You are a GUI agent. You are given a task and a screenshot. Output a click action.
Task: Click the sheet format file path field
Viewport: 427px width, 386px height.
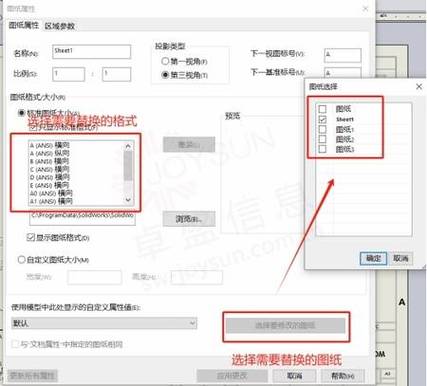(82, 217)
